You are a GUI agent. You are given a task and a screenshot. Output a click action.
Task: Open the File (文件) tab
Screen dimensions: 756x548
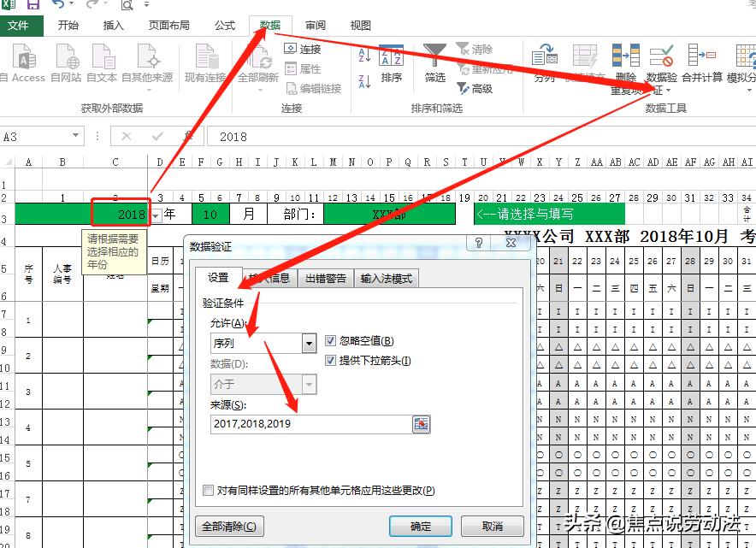(21, 26)
